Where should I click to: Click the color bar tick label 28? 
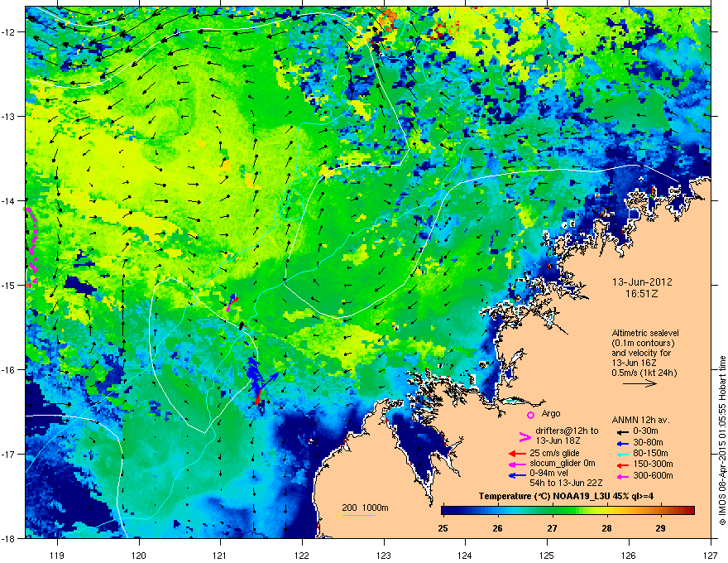pyautogui.click(x=606, y=528)
